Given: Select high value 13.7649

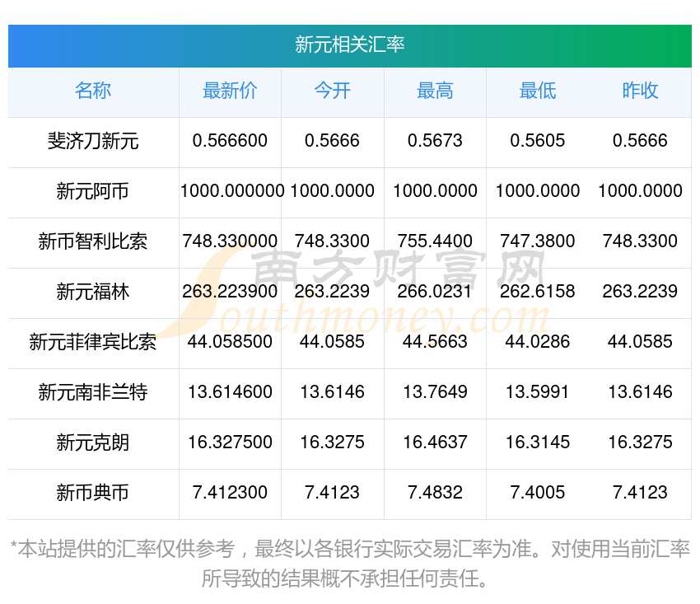Looking at the screenshot, I should [435, 392].
